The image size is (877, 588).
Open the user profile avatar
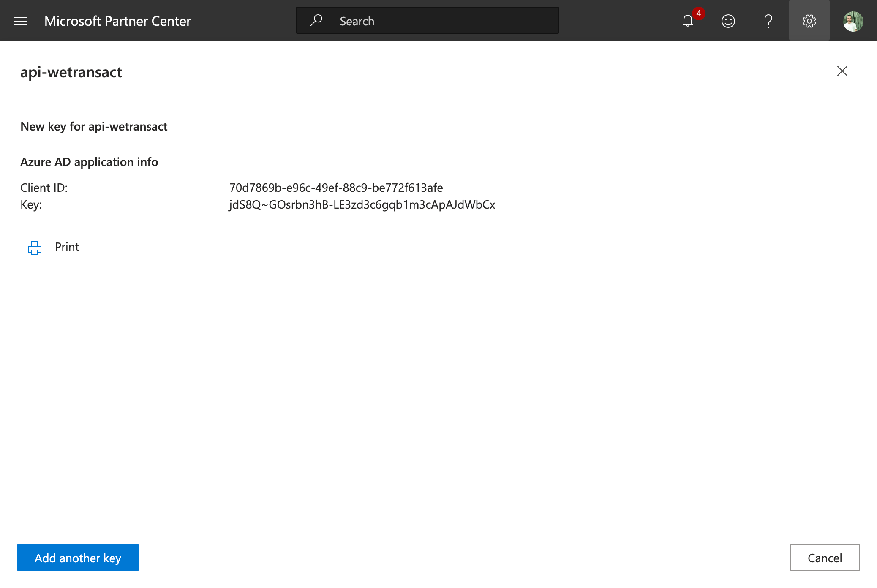point(853,21)
